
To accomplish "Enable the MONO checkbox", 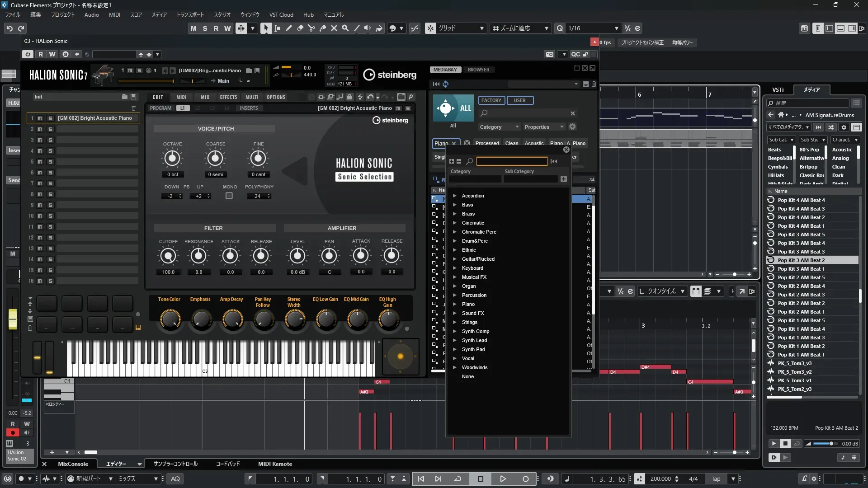I will pos(229,196).
